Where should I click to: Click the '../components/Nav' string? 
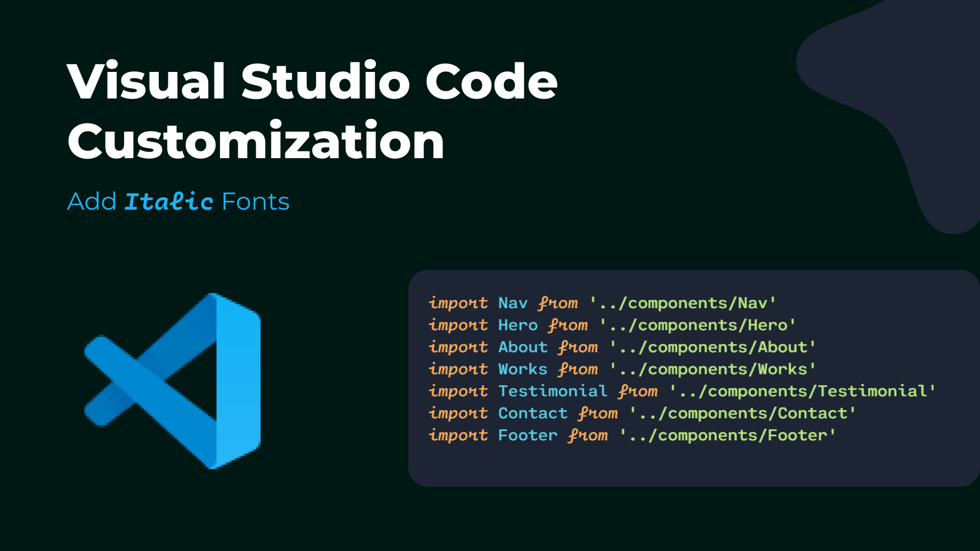click(x=683, y=303)
